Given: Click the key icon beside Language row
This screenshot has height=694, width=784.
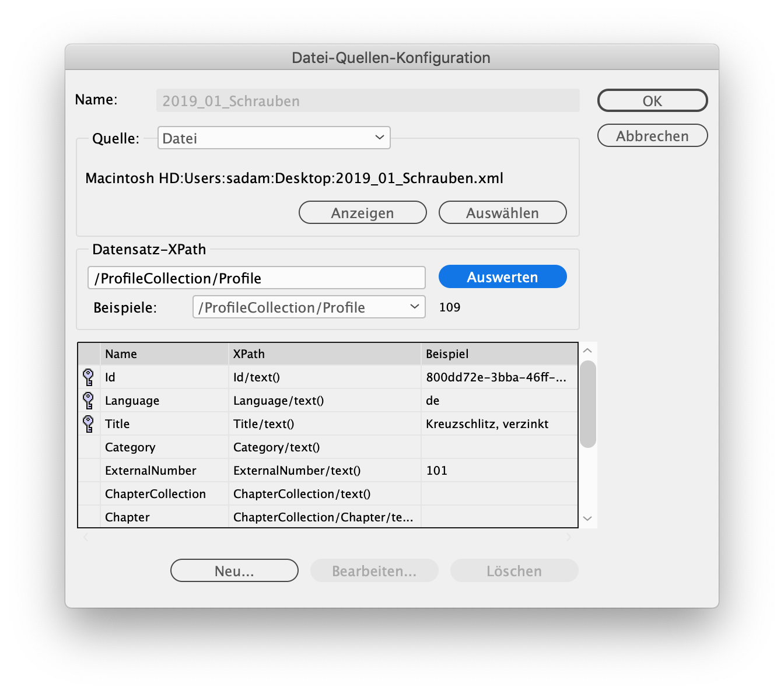Looking at the screenshot, I should pos(89,401).
